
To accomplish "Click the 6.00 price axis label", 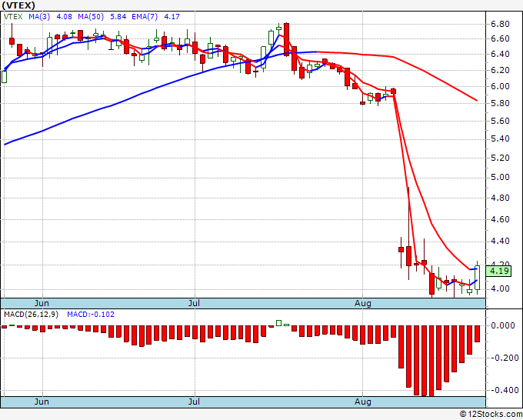I will pos(500,86).
